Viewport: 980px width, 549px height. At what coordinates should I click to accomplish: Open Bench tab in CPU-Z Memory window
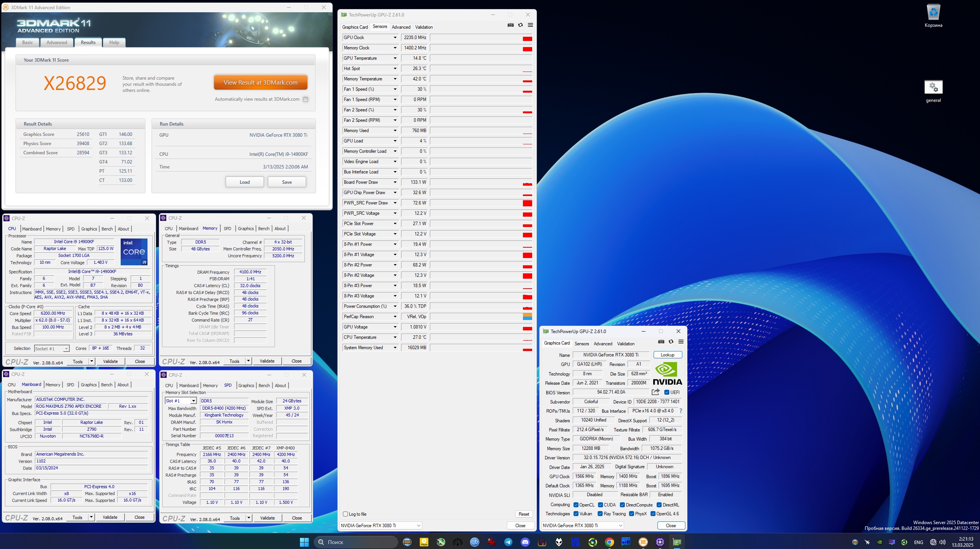[264, 229]
